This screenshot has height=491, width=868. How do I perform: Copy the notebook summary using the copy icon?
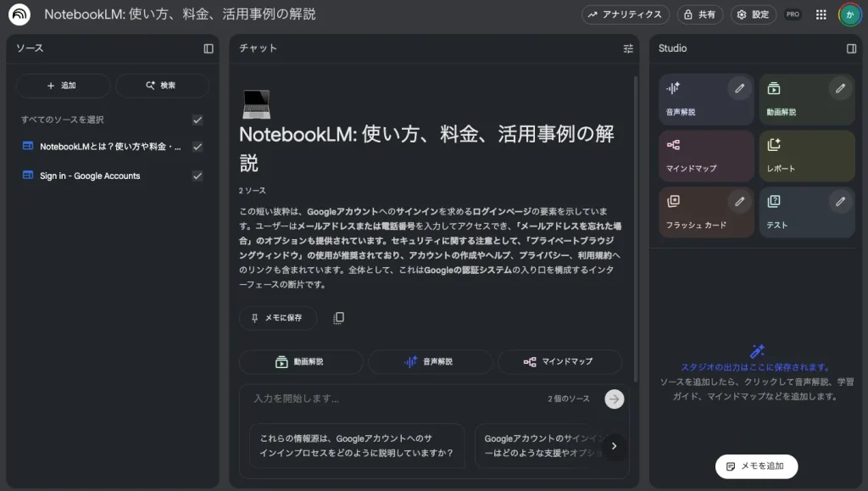(339, 317)
